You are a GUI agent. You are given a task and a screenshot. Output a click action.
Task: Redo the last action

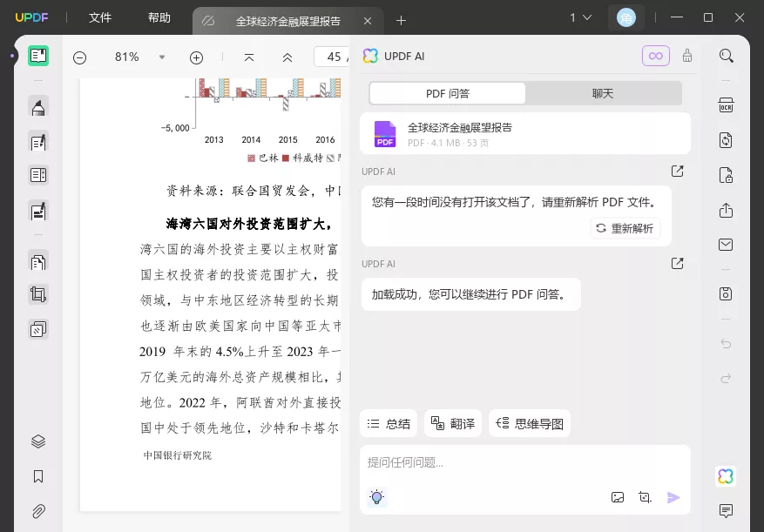point(726,379)
